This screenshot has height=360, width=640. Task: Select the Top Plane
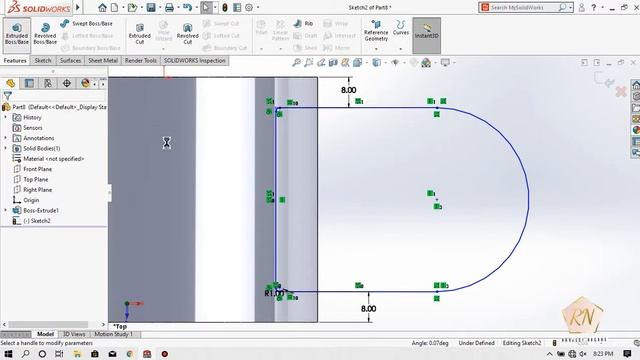coord(31,179)
